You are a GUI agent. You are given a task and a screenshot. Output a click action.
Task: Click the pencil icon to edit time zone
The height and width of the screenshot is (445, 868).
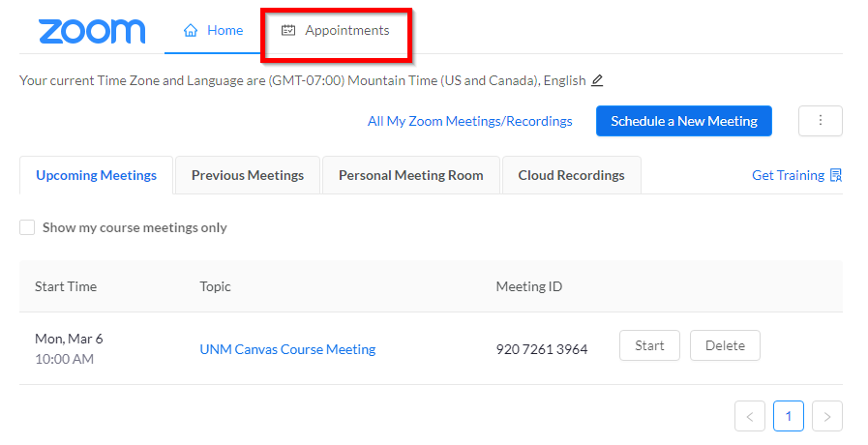pos(597,80)
